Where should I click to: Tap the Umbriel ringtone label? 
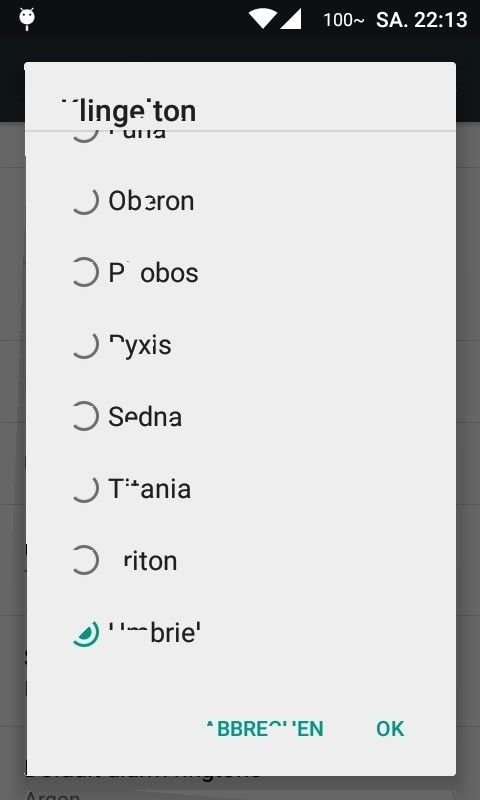coord(155,633)
